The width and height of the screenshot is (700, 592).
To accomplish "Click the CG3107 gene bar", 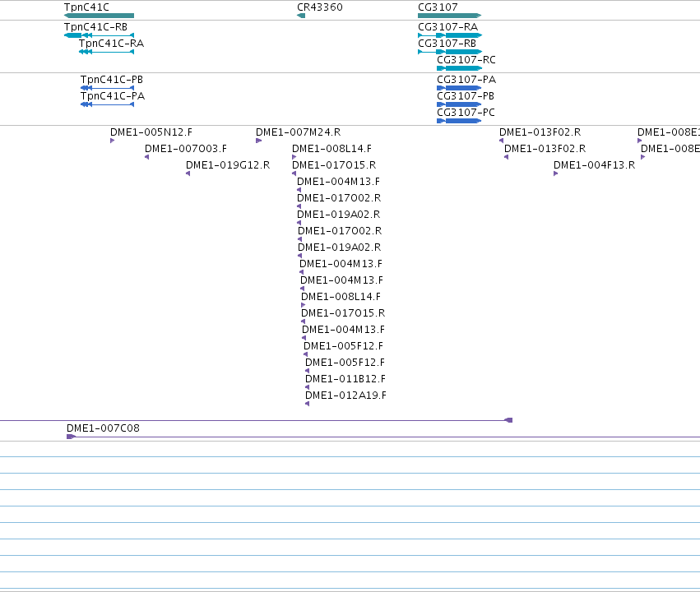I will pyautogui.click(x=450, y=16).
